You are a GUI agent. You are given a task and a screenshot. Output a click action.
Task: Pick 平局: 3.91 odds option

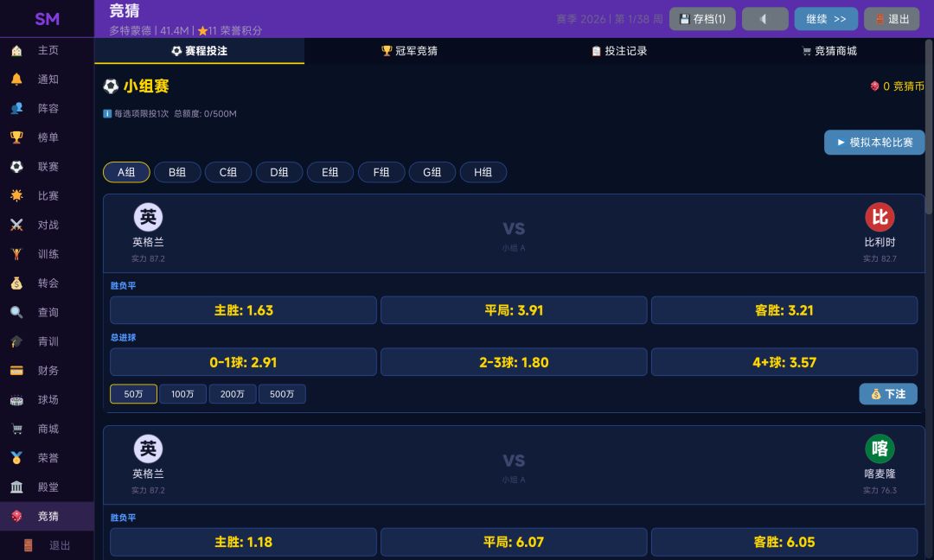[x=514, y=310]
